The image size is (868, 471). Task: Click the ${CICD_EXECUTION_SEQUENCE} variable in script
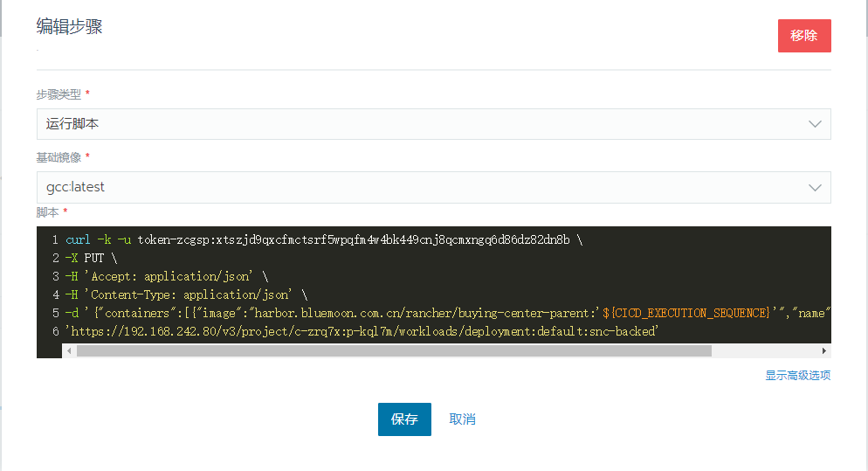687,313
